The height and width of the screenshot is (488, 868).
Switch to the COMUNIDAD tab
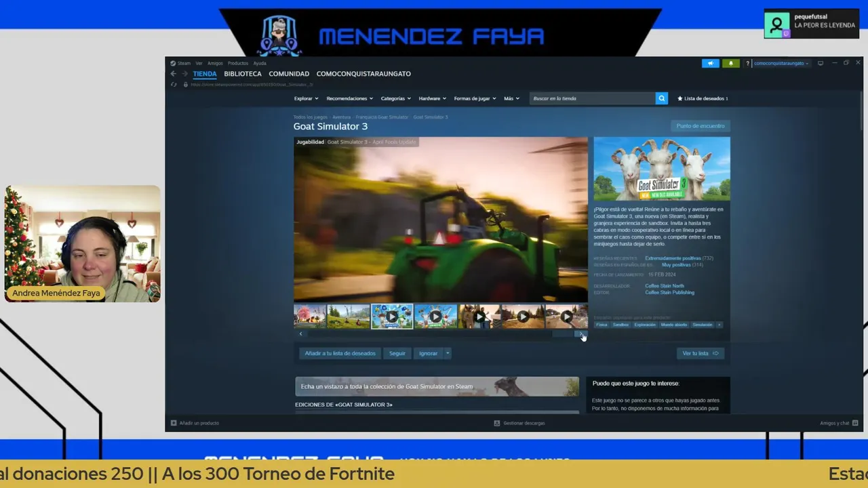[289, 74]
